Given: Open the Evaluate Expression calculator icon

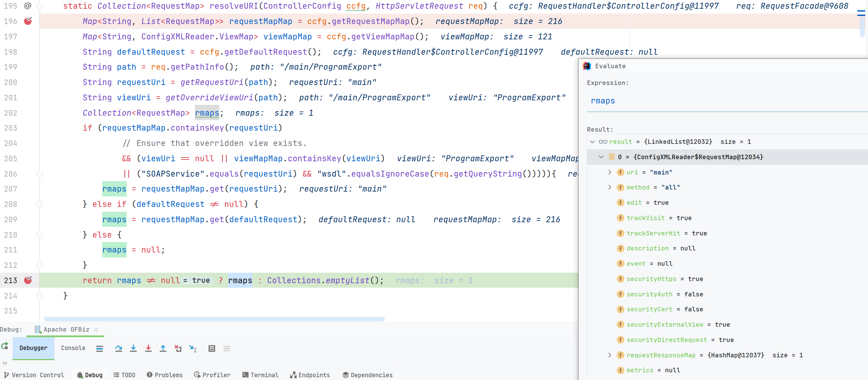Looking at the screenshot, I should point(212,348).
